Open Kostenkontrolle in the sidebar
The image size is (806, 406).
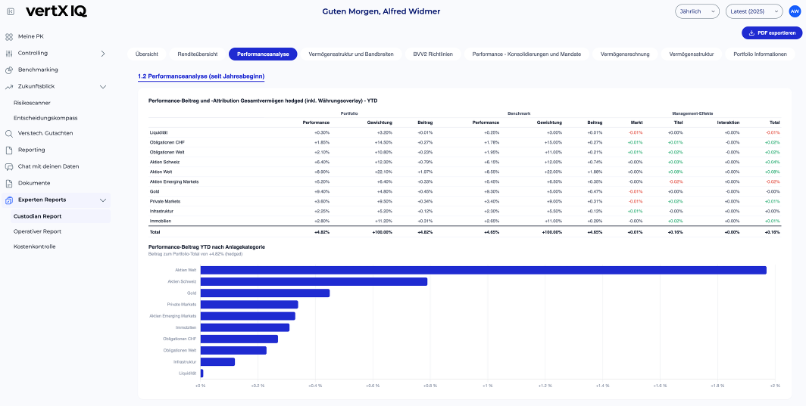pos(34,247)
